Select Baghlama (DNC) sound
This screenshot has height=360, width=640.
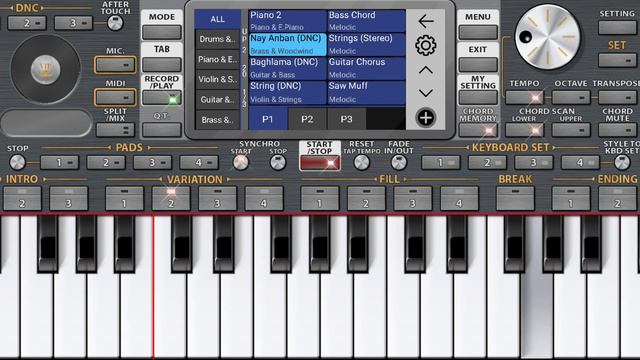coord(287,69)
